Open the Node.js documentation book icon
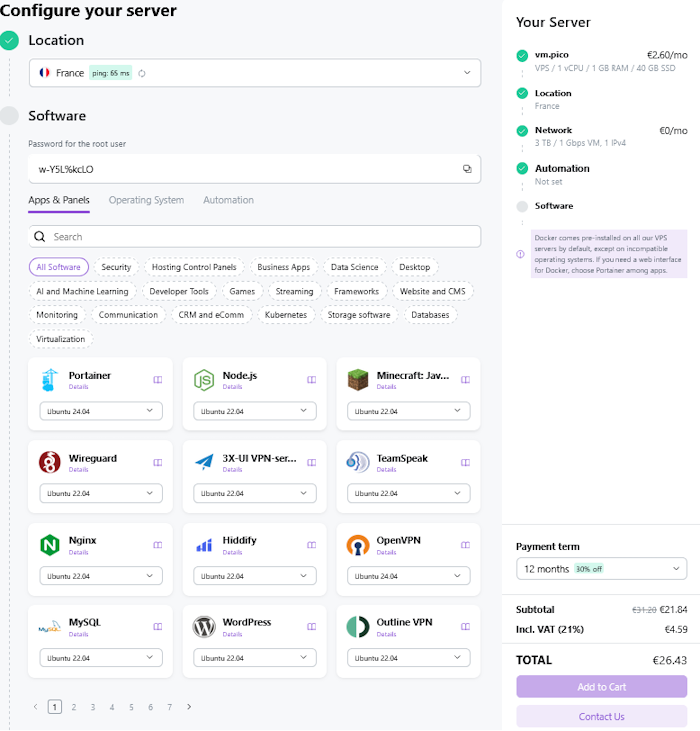700x731 pixels. tap(311, 379)
